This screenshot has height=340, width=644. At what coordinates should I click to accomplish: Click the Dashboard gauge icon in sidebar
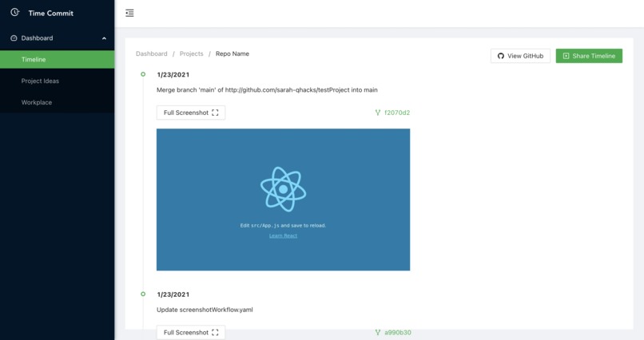(x=14, y=38)
